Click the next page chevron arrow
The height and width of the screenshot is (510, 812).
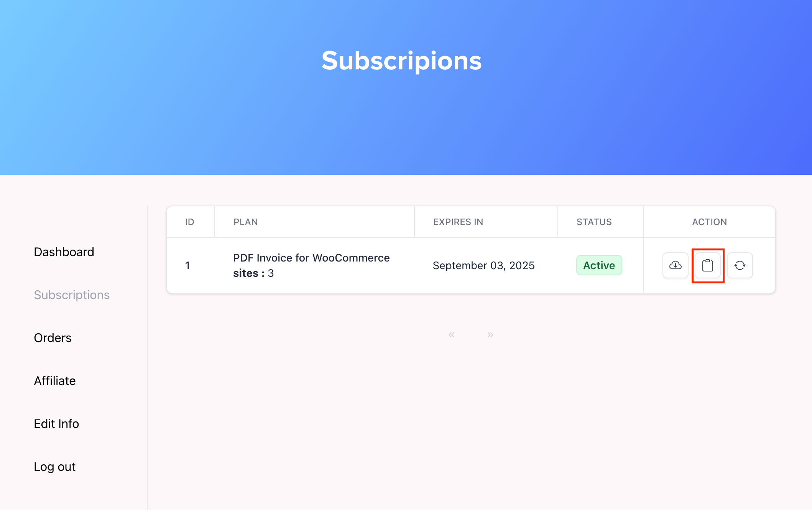[490, 334]
